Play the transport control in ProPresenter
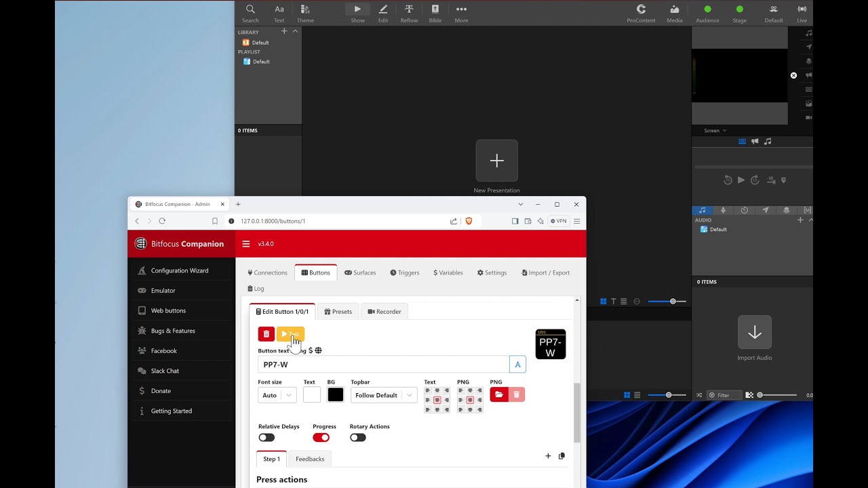868x488 pixels. [741, 180]
